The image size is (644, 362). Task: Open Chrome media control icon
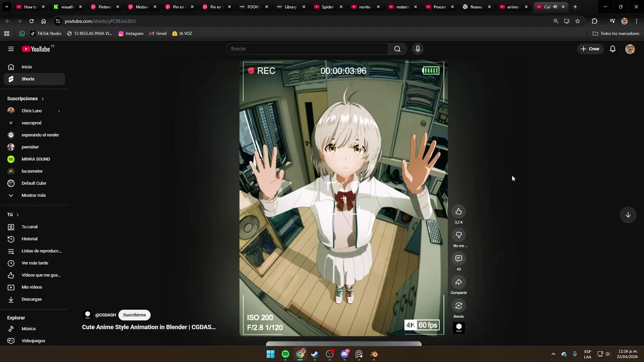pyautogui.click(x=612, y=21)
